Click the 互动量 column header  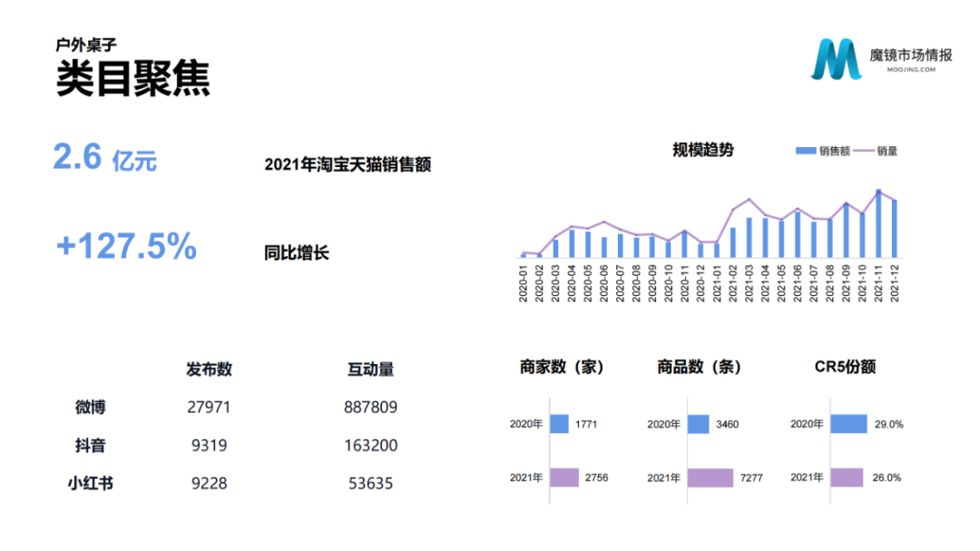point(370,369)
